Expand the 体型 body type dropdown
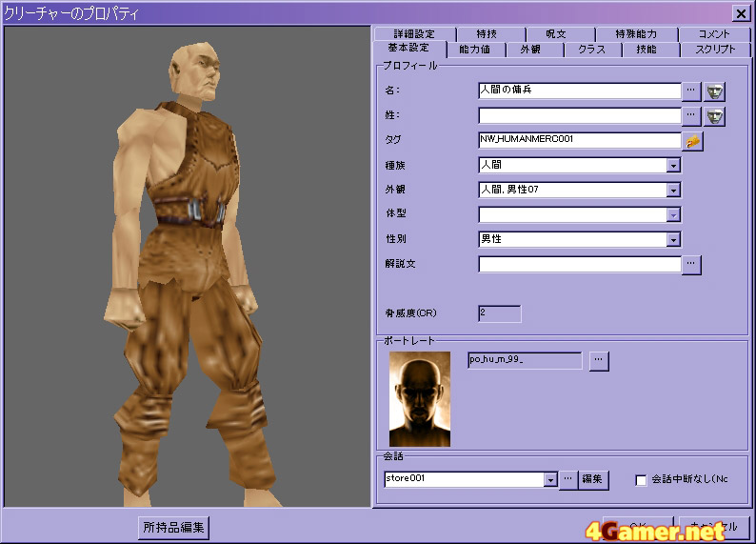 click(x=673, y=215)
